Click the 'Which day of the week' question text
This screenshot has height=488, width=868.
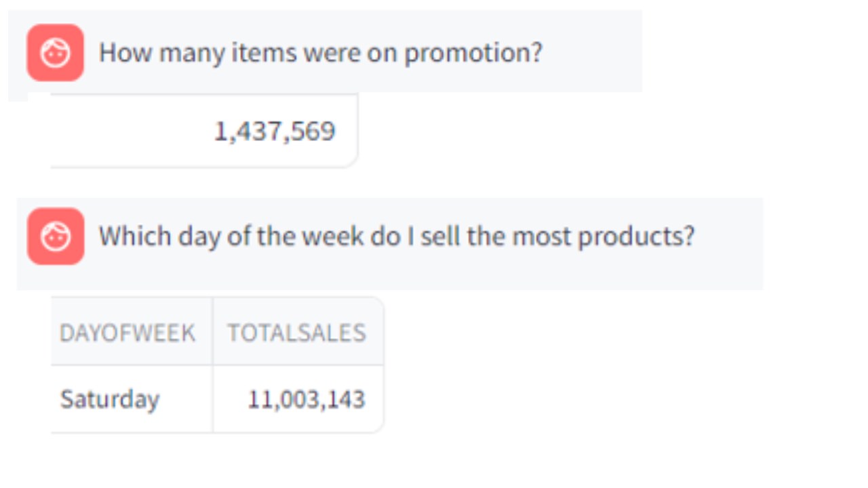(x=397, y=236)
